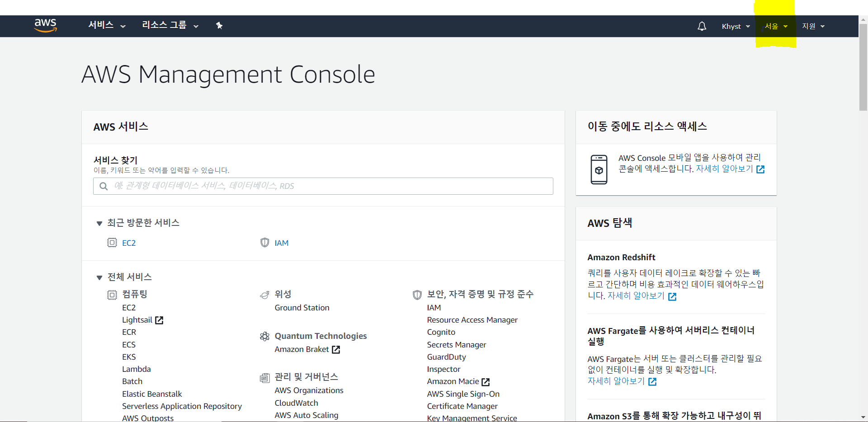This screenshot has width=868, height=422.
Task: Open Lambda service
Action: pyautogui.click(x=137, y=369)
